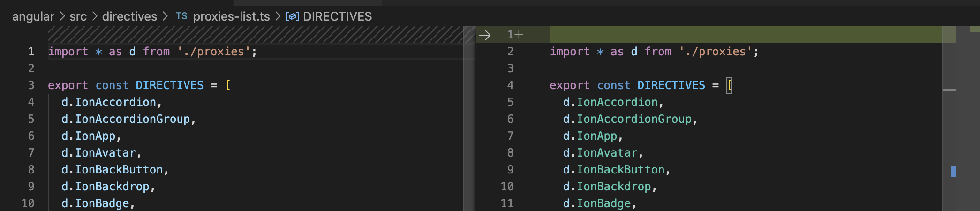Click d.IonAvatar in right pane
The height and width of the screenshot is (211, 980).
[x=603, y=153]
